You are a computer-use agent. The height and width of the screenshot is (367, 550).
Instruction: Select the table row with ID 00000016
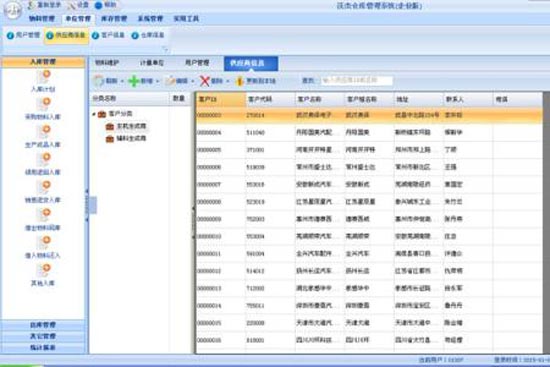pyautogui.click(x=369, y=340)
